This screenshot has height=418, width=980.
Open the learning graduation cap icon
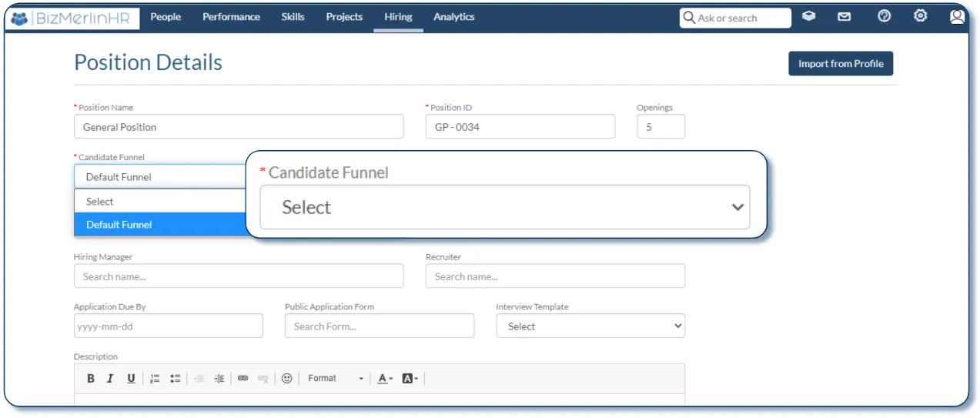(808, 16)
